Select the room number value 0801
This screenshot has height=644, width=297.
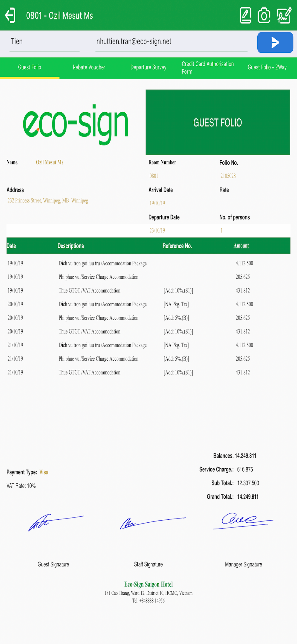coord(154,176)
